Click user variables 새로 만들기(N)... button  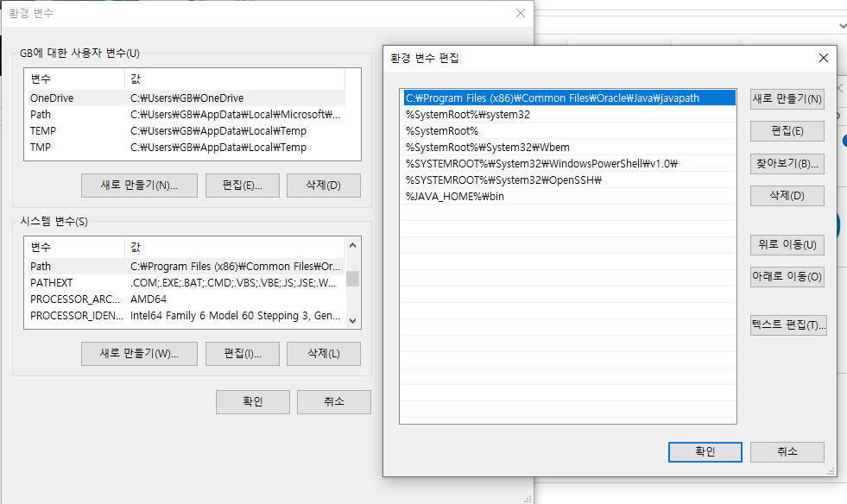139,186
